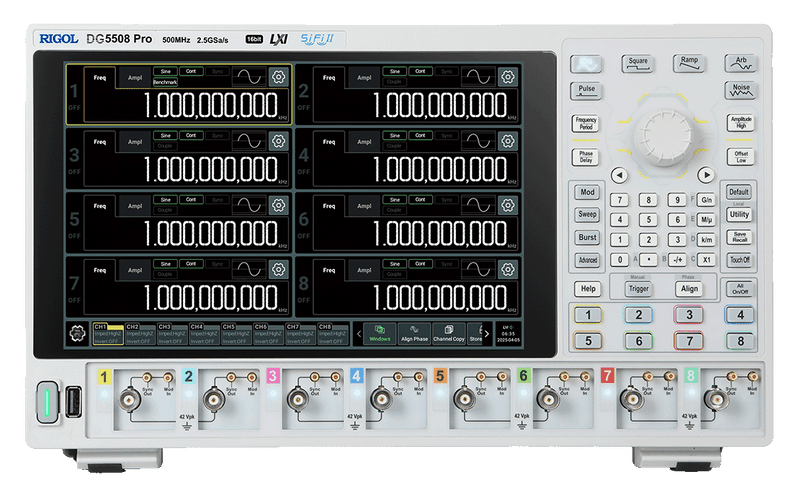Image resolution: width=800 pixels, height=495 pixels.
Task: Toggle channel 2 output key
Action: (638, 315)
